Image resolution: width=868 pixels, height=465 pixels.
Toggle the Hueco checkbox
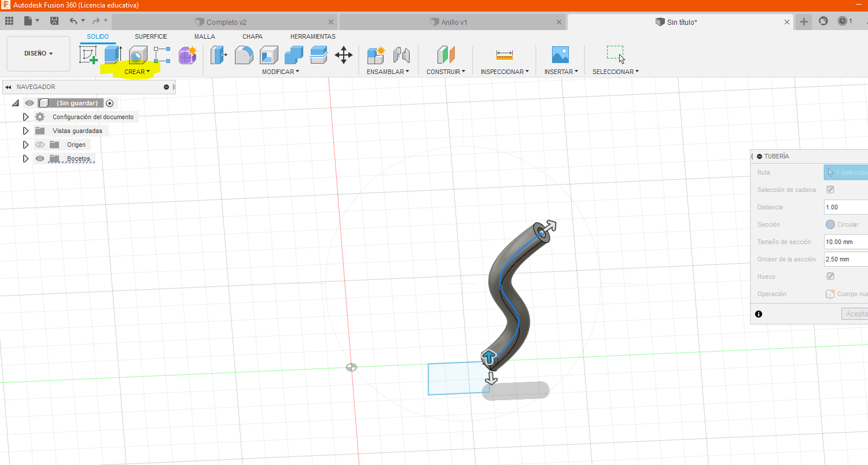(830, 276)
